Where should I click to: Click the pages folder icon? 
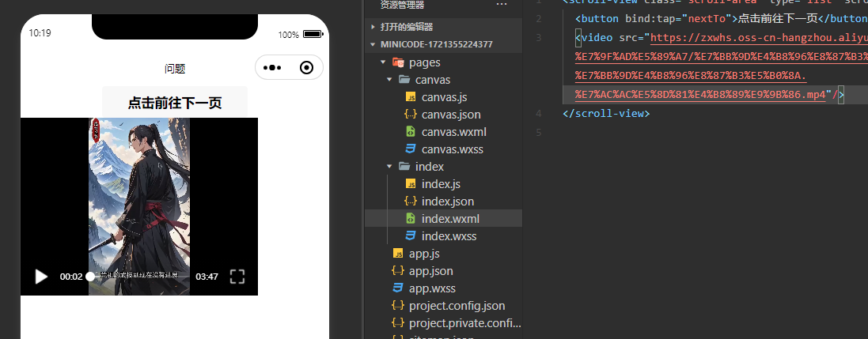(398, 62)
